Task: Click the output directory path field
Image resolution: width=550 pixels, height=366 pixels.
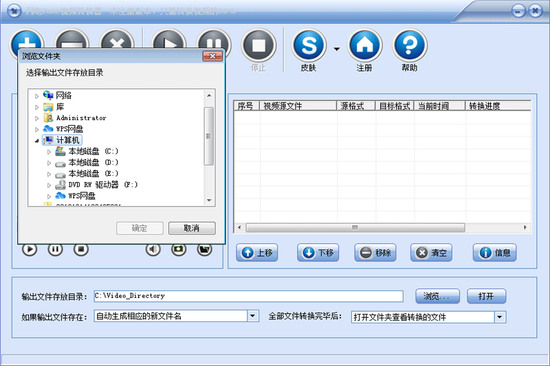Action: tap(248, 296)
